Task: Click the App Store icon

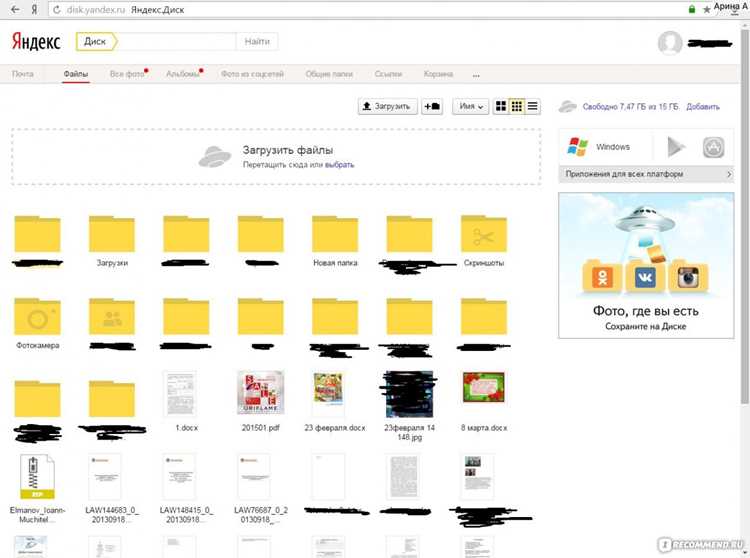Action: 713,147
